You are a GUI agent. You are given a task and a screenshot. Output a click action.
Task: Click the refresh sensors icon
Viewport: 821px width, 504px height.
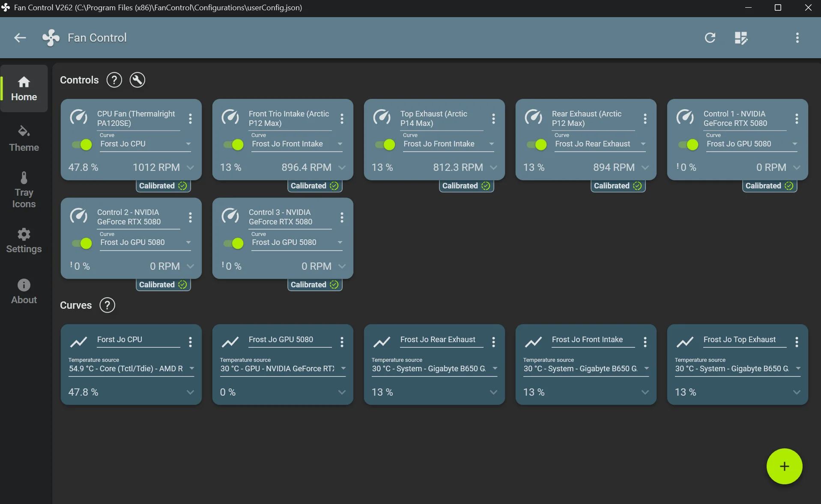point(710,38)
